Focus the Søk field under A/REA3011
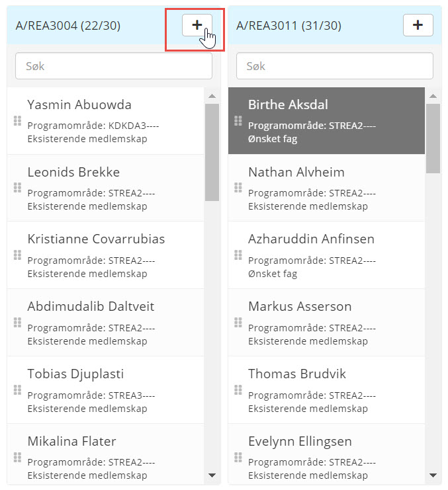 click(335, 66)
